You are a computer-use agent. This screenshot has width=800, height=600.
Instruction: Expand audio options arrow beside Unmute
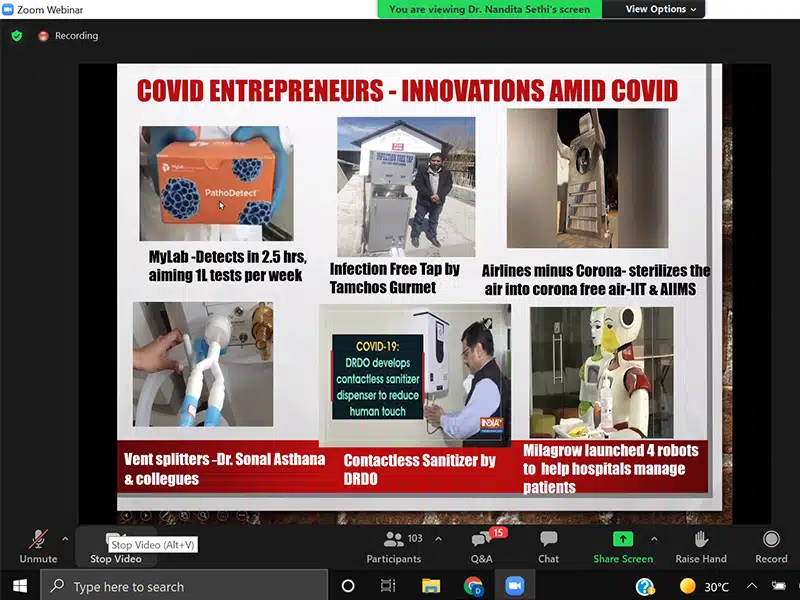click(x=65, y=539)
